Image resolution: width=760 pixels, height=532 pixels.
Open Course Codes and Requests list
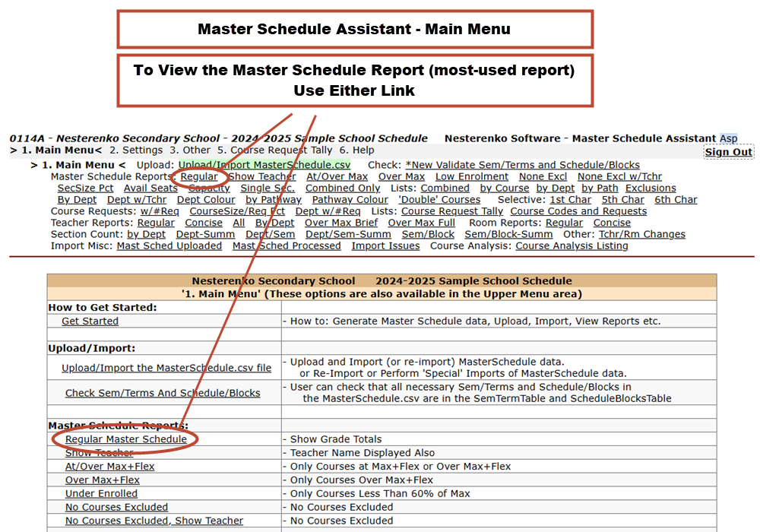[578, 211]
